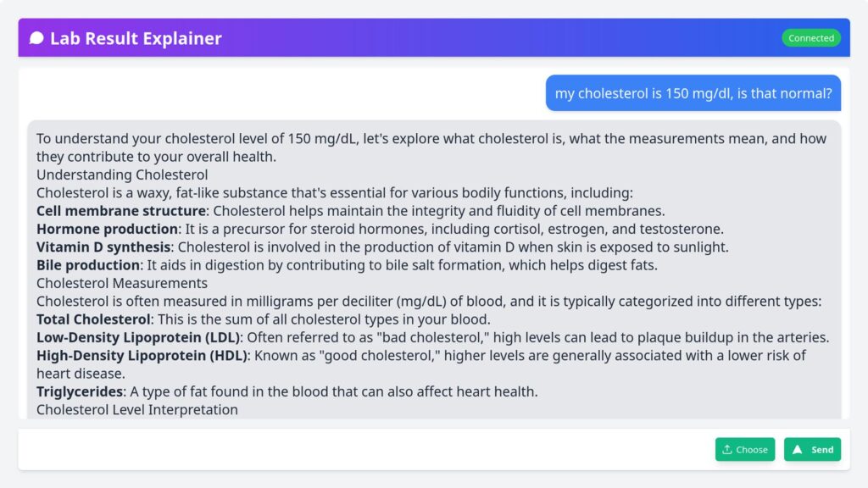Viewport: 868px width, 488px height.
Task: Click the bold 'Cell membrane structure' term
Action: [x=121, y=211]
